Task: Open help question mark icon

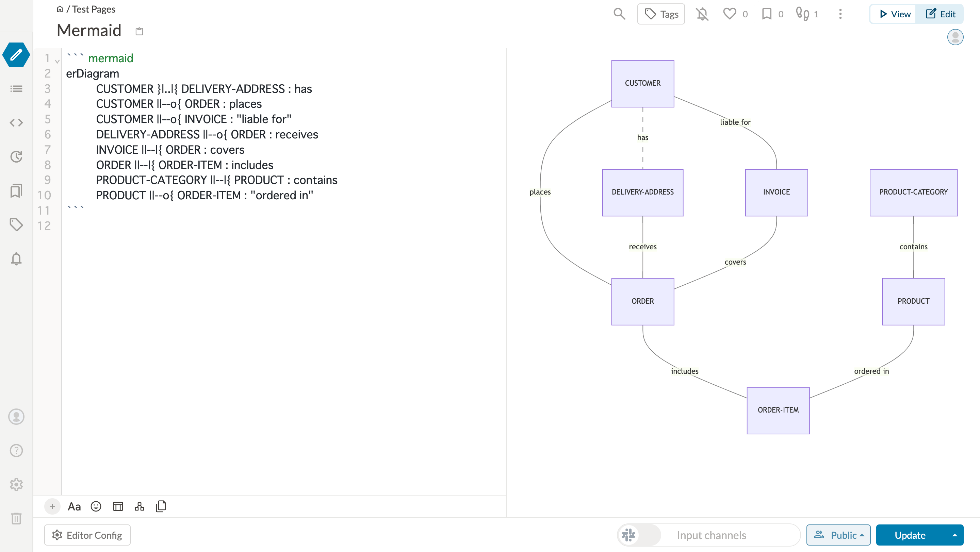Action: pos(16,451)
